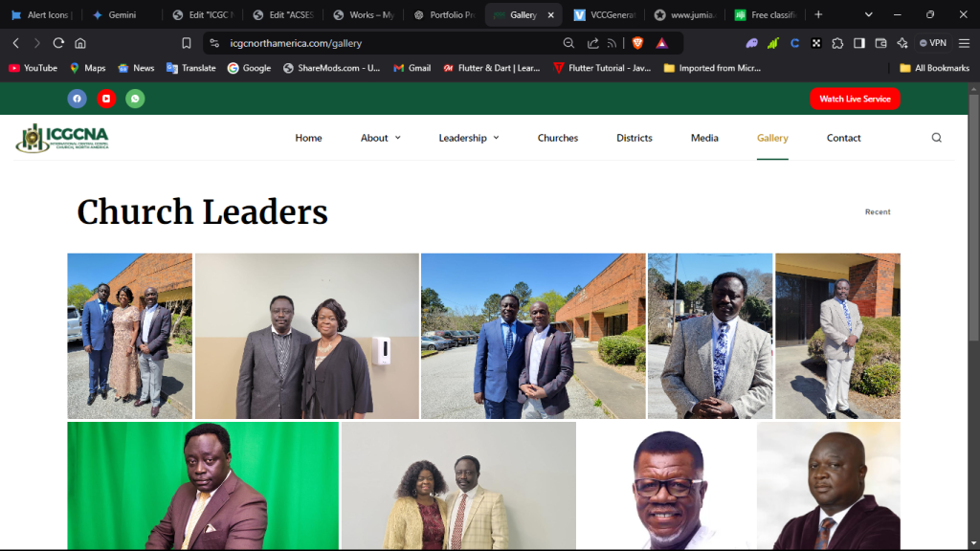Reload the page with refresh icon
This screenshot has width=980, height=551.
point(58,43)
